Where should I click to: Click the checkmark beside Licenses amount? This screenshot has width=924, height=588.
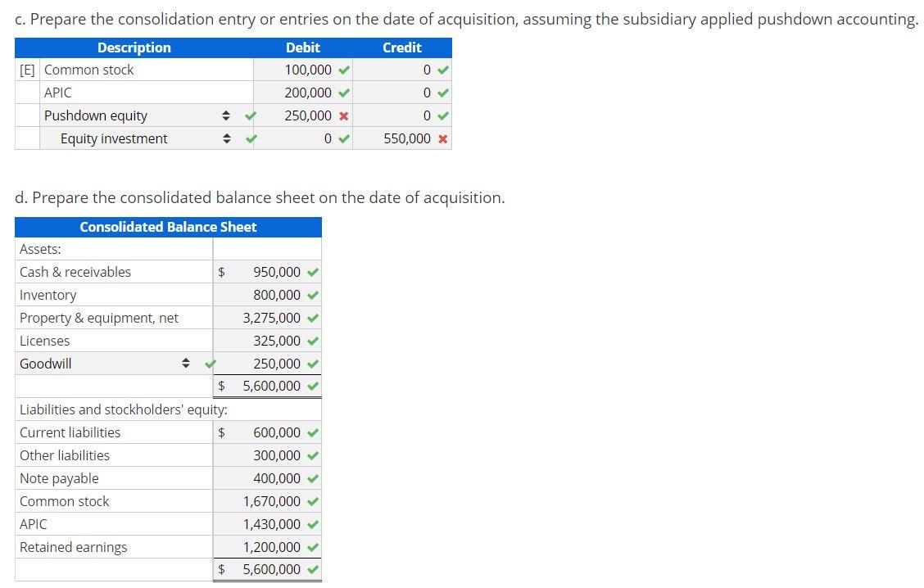[x=310, y=340]
